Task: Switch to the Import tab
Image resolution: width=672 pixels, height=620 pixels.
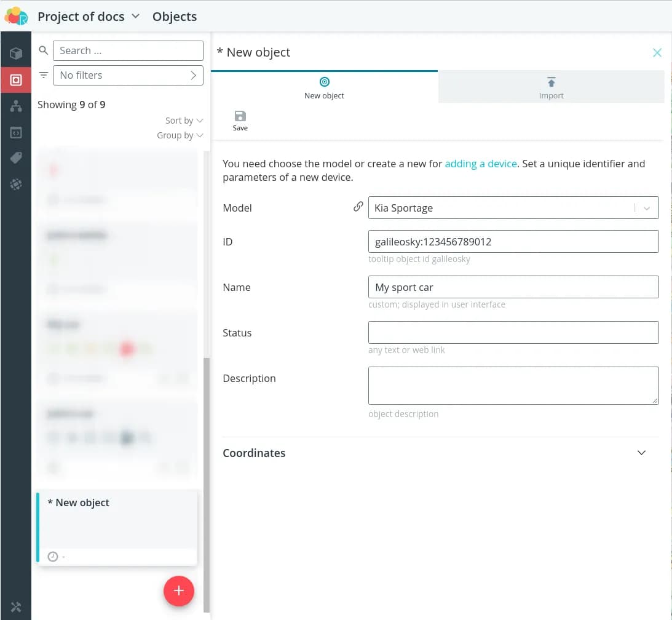Action: [x=551, y=87]
